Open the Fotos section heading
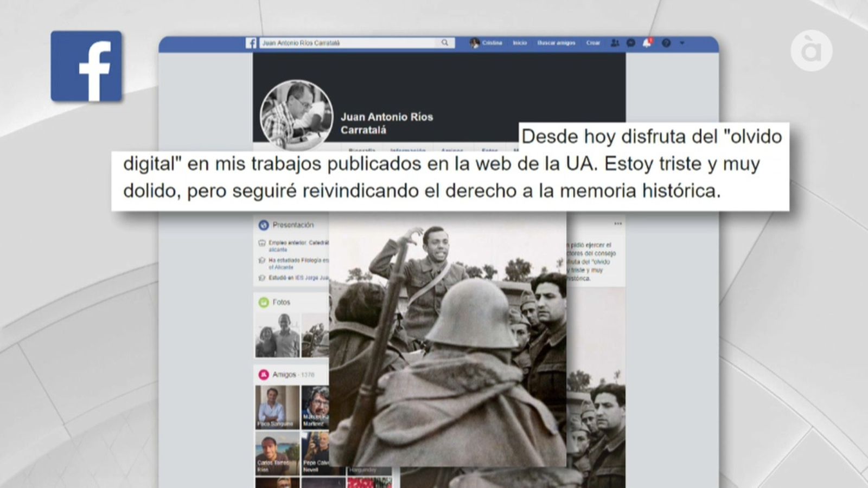This screenshot has height=488, width=868. [281, 302]
